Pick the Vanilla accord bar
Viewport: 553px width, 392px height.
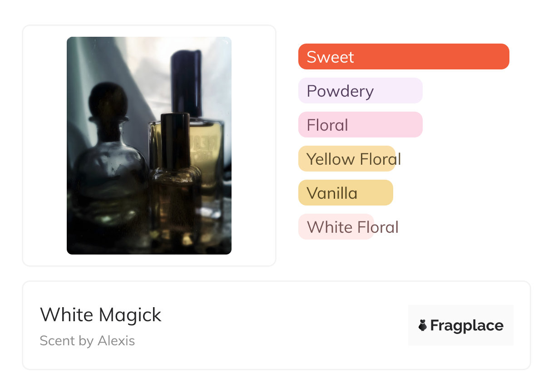346,193
